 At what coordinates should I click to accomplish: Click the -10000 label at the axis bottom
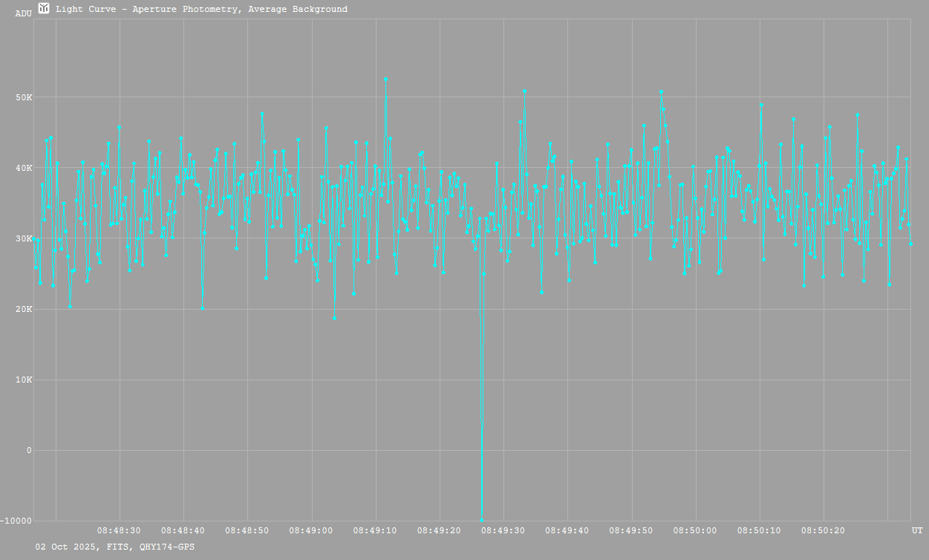click(x=16, y=521)
